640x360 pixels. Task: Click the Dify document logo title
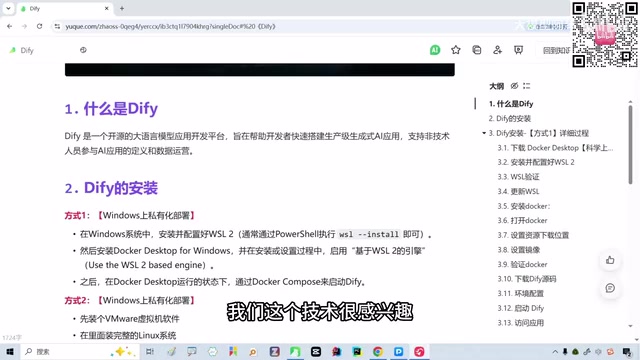click(x=22, y=50)
